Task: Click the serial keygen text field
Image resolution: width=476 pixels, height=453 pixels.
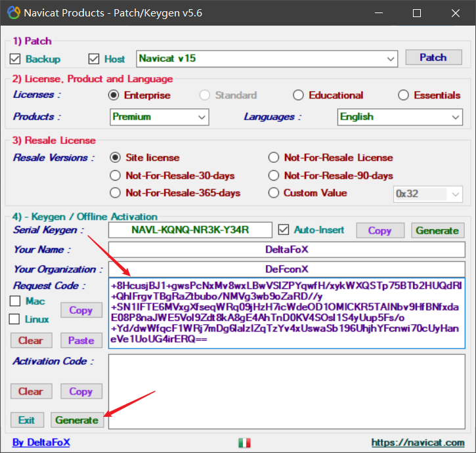Action: point(190,230)
